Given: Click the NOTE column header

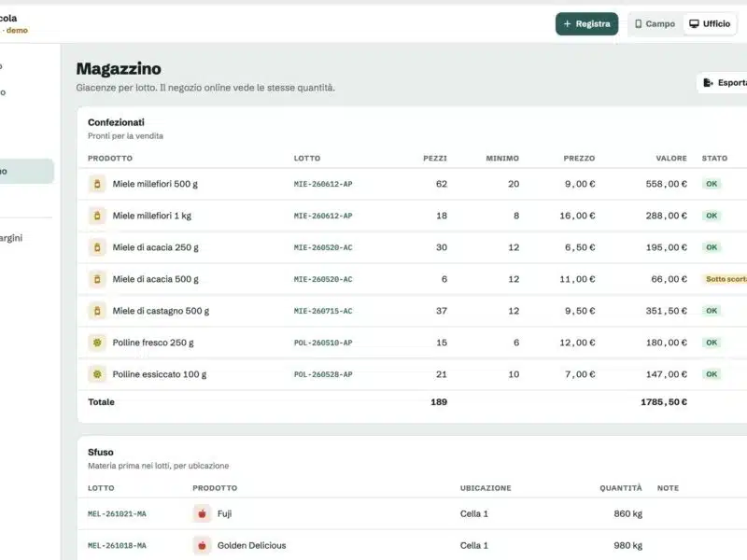Looking at the screenshot, I should pos(668,488).
